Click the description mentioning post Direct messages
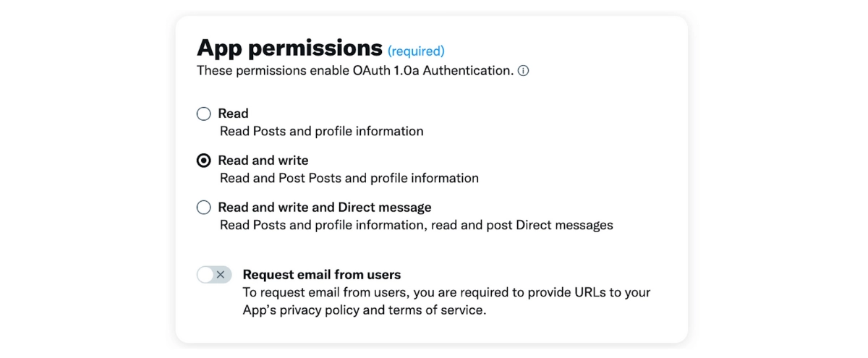Viewport: 868px width, 358px height. tap(417, 225)
